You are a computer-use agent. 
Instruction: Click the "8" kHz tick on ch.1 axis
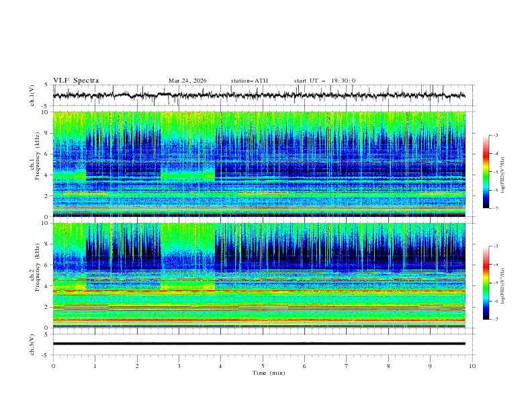click(x=47, y=133)
